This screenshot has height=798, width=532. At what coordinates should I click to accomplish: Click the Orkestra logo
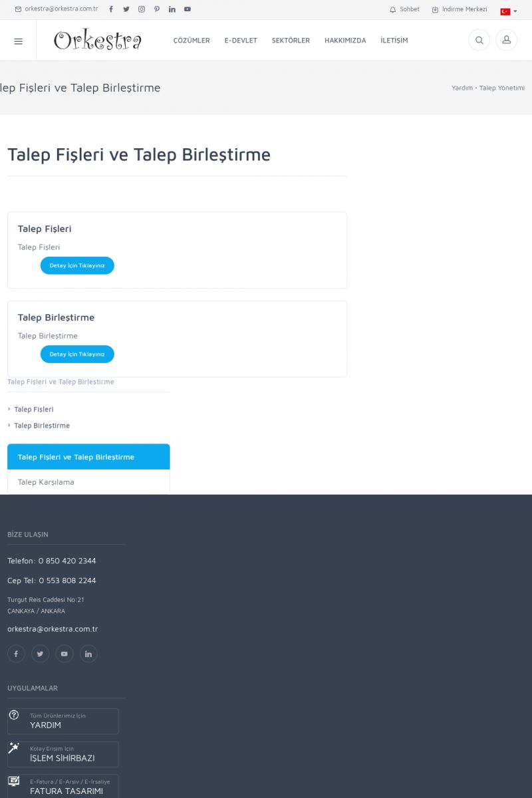coord(98,41)
